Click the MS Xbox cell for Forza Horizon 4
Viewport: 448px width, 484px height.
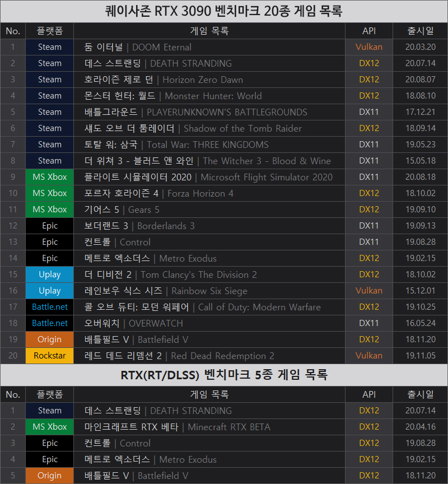pos(50,193)
